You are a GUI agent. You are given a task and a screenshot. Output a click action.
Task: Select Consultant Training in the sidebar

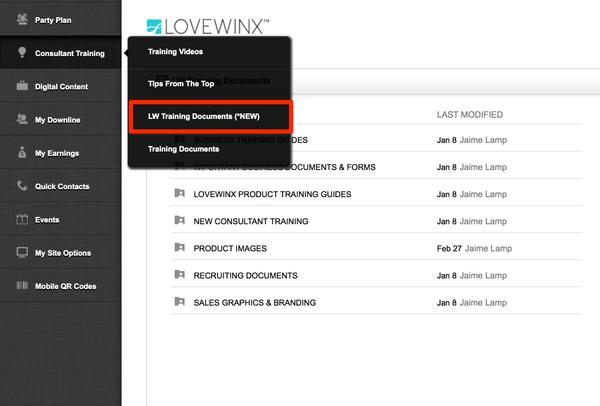pos(60,53)
